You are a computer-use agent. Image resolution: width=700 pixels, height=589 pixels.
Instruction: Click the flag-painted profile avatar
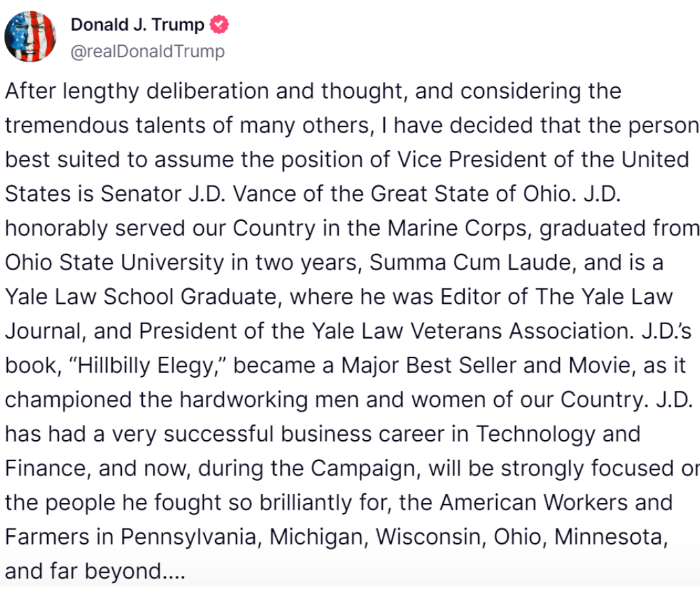30,37
